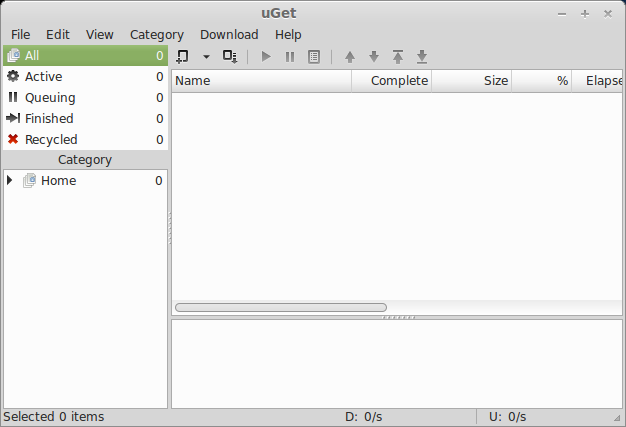Expand the Home category tree node
626x427 pixels.
[x=10, y=180]
